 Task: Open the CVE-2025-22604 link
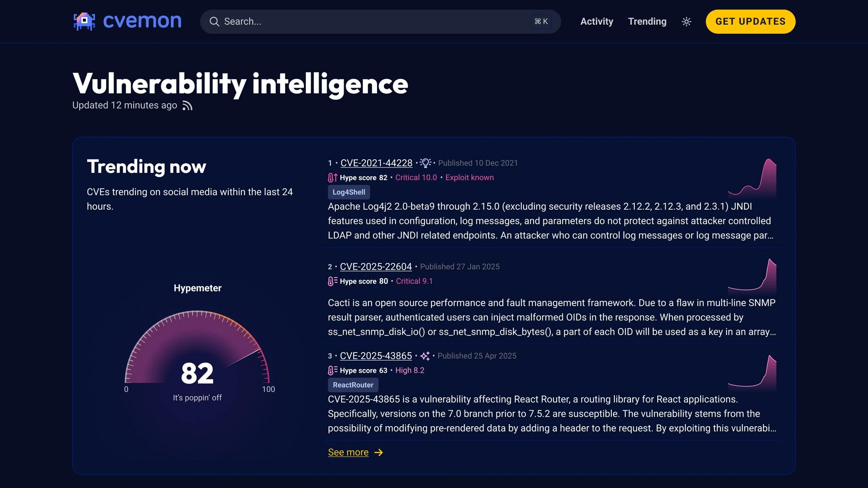[376, 266]
